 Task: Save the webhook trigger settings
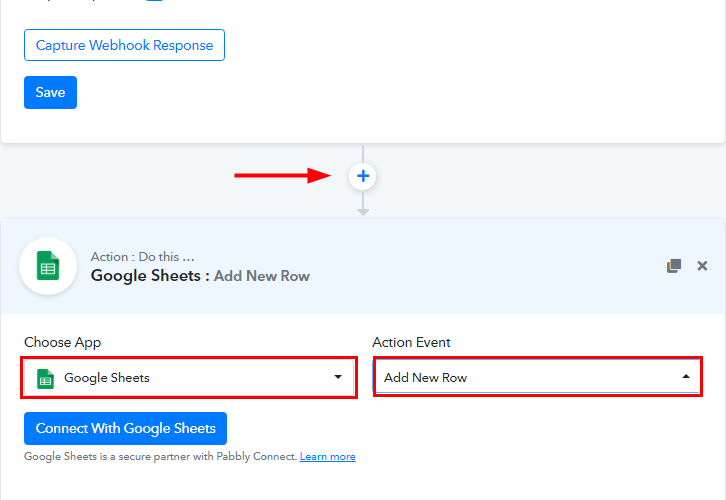(x=50, y=93)
